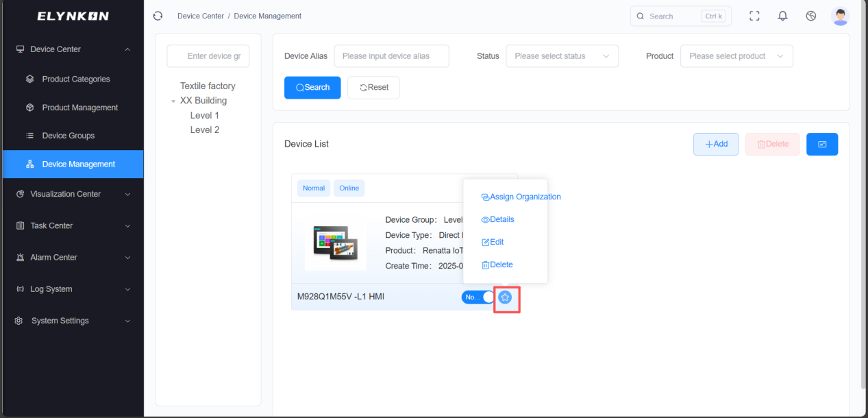868x418 pixels.
Task: Expand the Alarm Center menu chevron
Action: coord(127,258)
